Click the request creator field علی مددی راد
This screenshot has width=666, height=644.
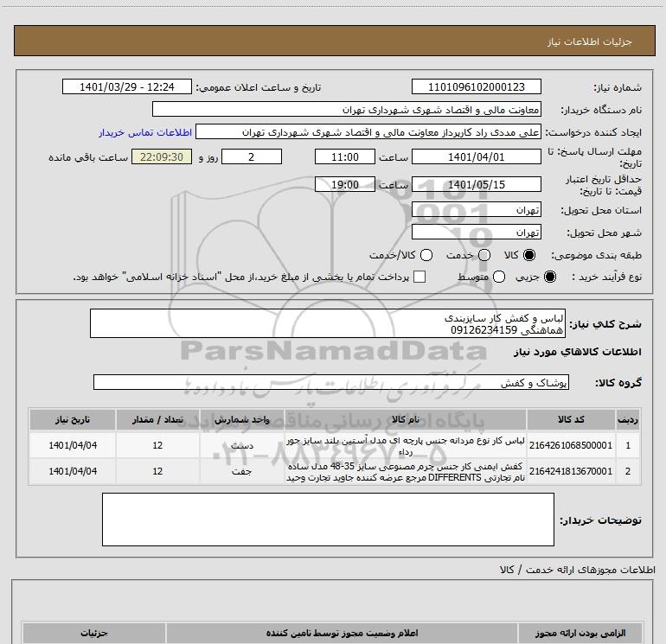pos(368,132)
